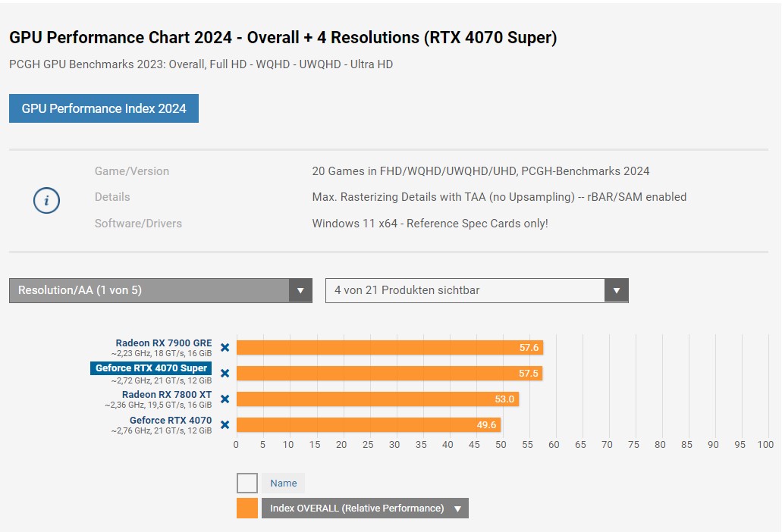Click the 57.6 bar for RX 7900 GRE
The image size is (782, 532).
click(390, 348)
